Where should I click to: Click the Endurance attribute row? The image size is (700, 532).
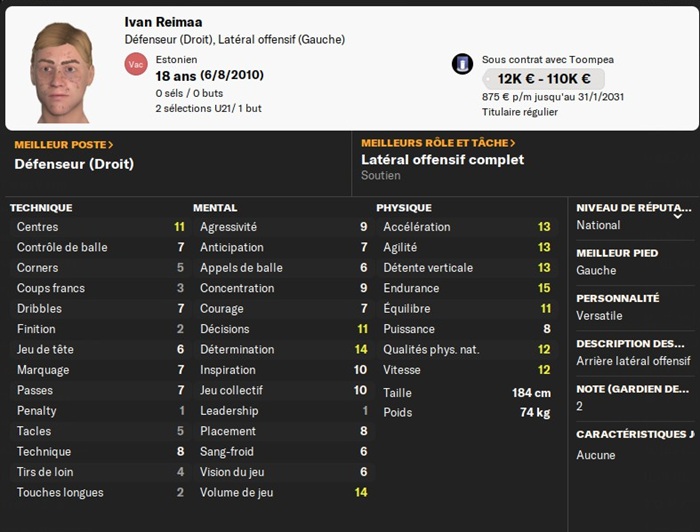[x=466, y=288]
